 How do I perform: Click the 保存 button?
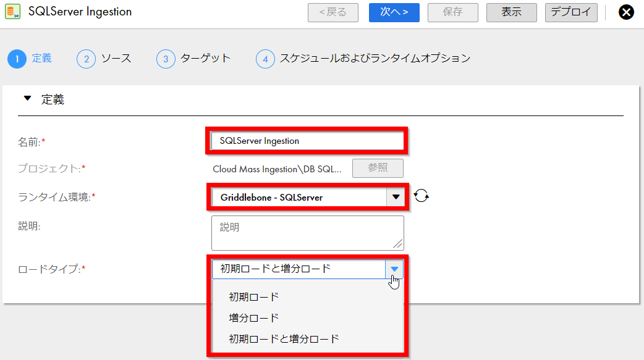click(452, 12)
